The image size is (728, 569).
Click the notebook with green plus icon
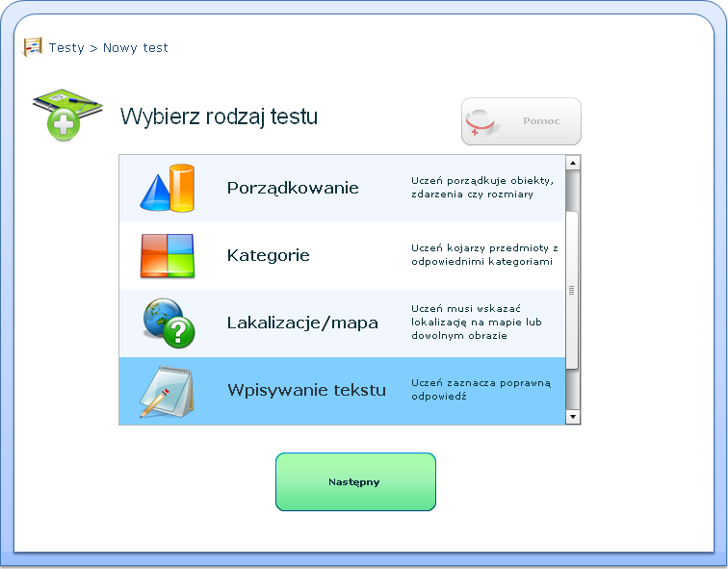(67, 115)
